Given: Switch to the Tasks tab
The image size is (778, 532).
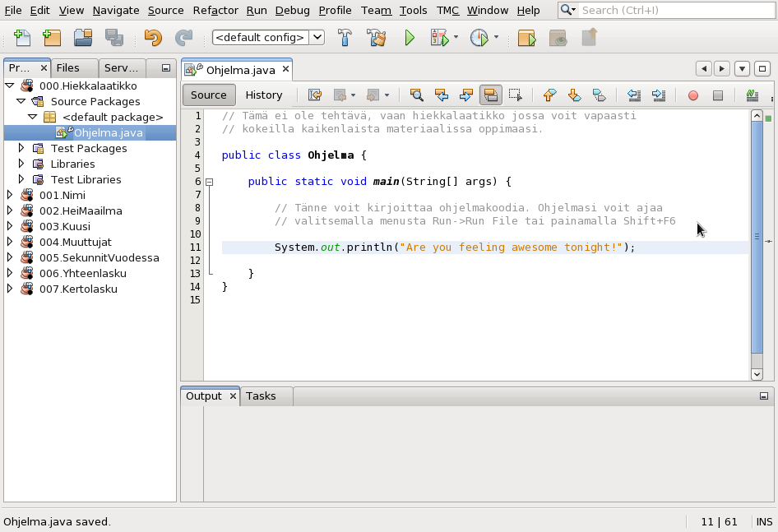Looking at the screenshot, I should pos(261,396).
